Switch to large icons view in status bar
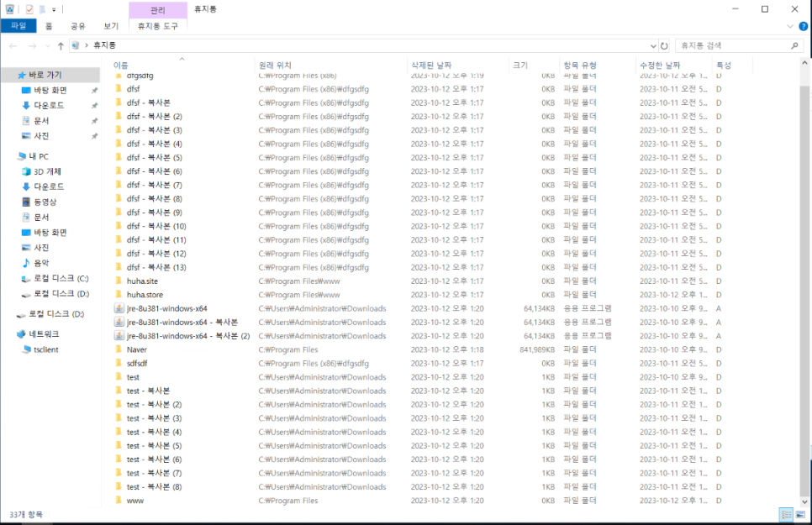The width and height of the screenshot is (812, 525). 799,514
